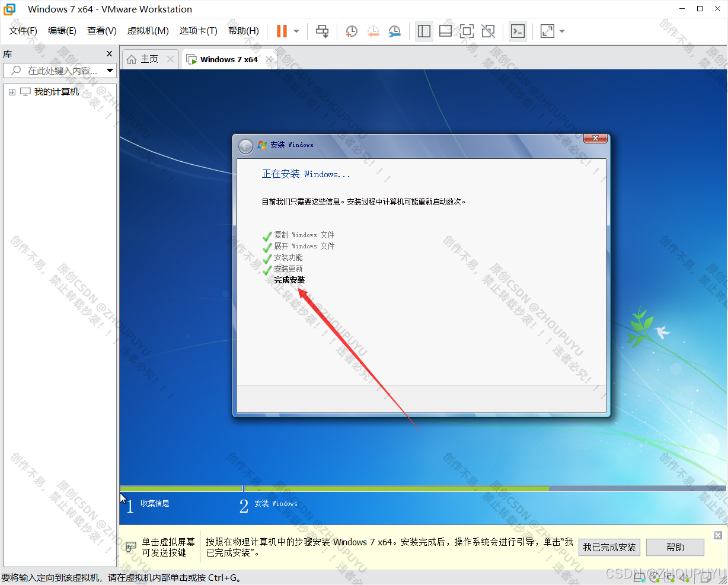Open the 虚拟机(M) menu
Viewport: 728px width, 585px height.
coord(148,31)
